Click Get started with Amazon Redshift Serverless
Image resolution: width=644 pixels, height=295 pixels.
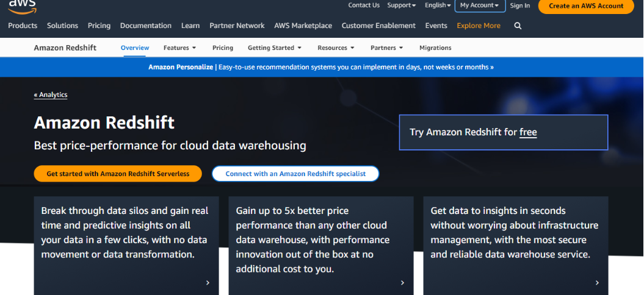(x=118, y=174)
